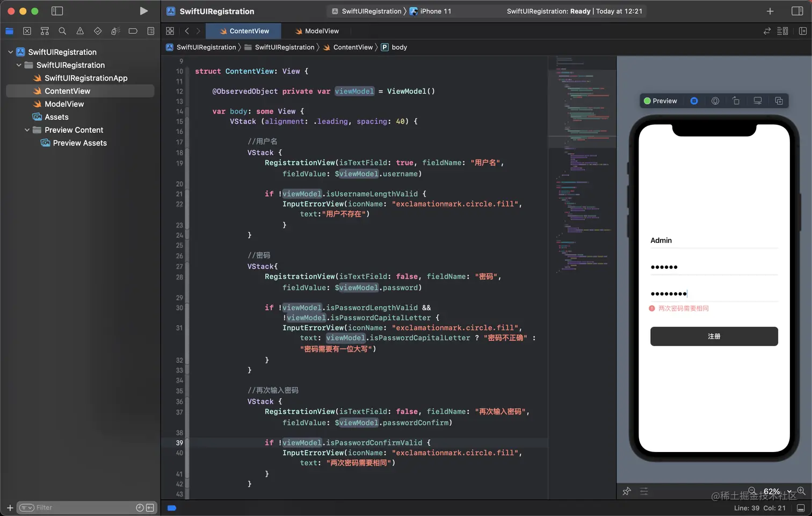Click the confirm password field in preview
Image resolution: width=812 pixels, height=516 pixels.
coord(714,293)
